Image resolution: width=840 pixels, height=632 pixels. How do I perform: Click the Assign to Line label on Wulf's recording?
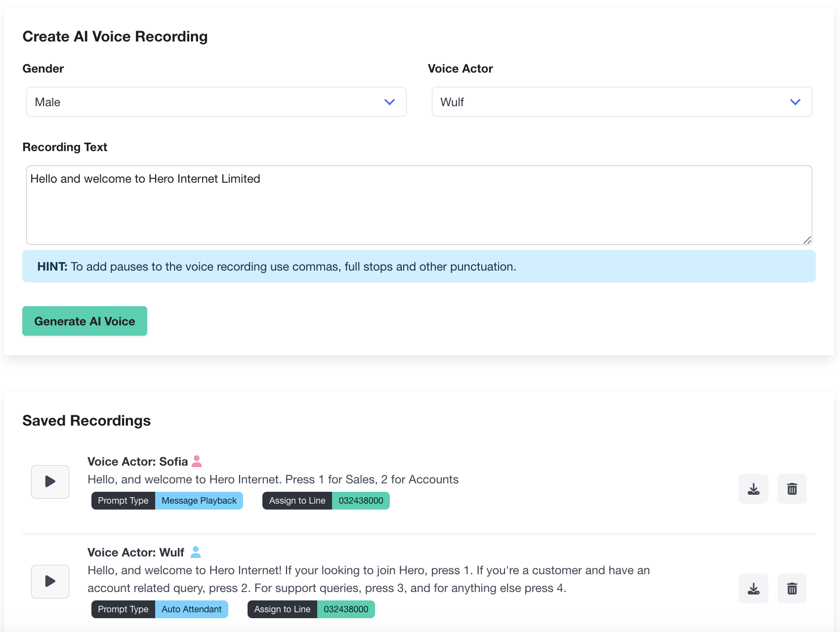coord(282,609)
